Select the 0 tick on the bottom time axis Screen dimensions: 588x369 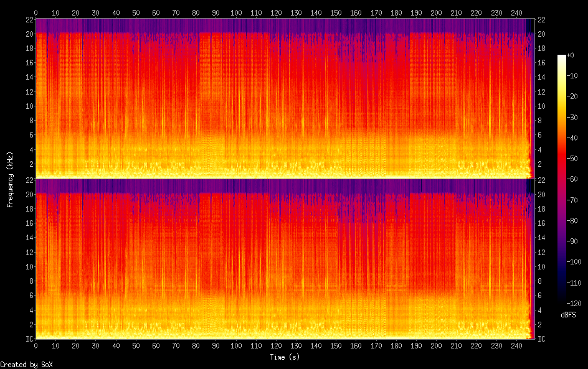click(36, 345)
